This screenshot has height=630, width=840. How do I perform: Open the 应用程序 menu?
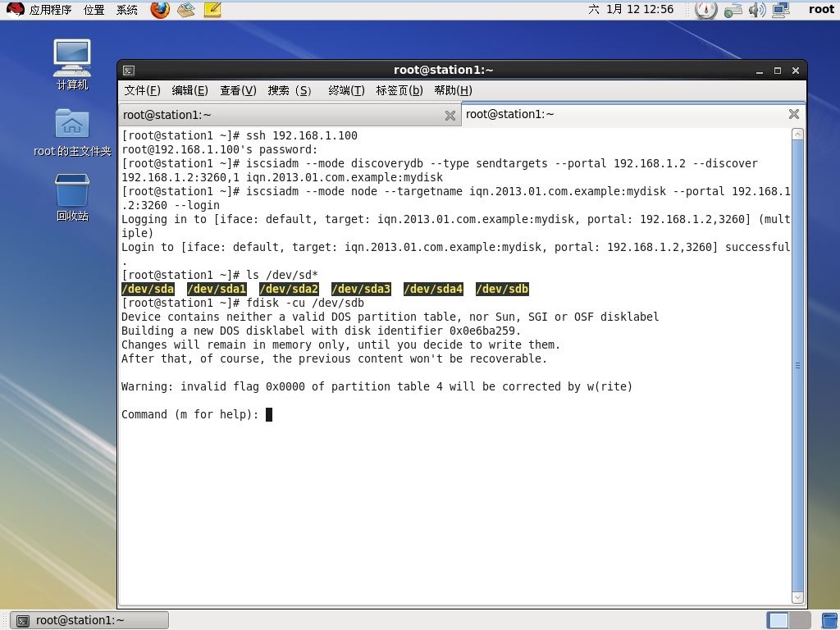tap(50, 10)
